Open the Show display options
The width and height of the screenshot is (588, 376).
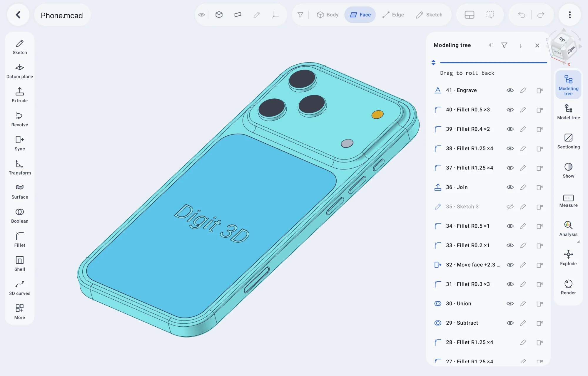[568, 170]
